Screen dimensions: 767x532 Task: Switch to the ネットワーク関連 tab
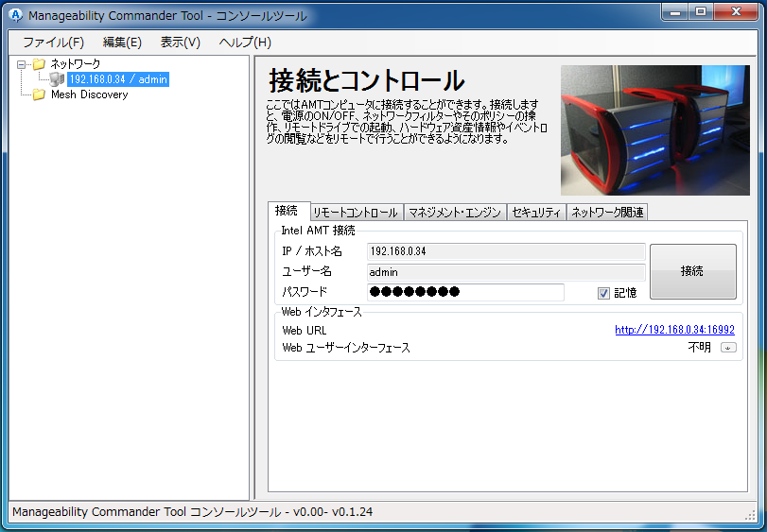pos(607,213)
